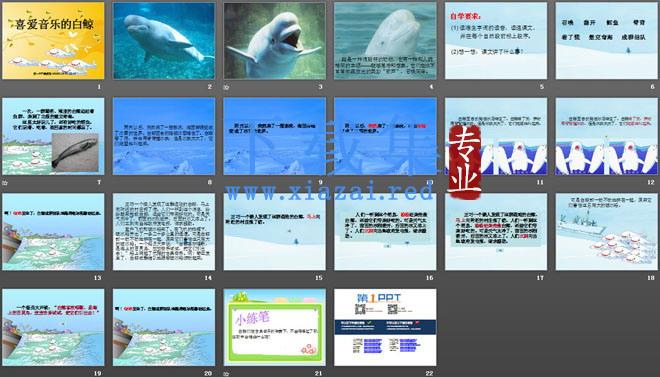Select slide 6 with the vocabulary words
Screen dimensions: 660x377
[607, 41]
